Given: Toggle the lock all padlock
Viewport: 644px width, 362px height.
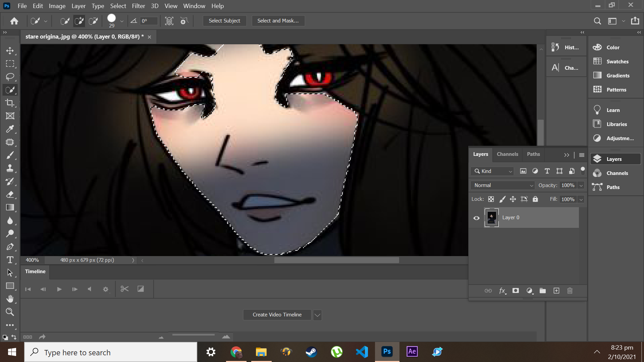Looking at the screenshot, I should 535,199.
